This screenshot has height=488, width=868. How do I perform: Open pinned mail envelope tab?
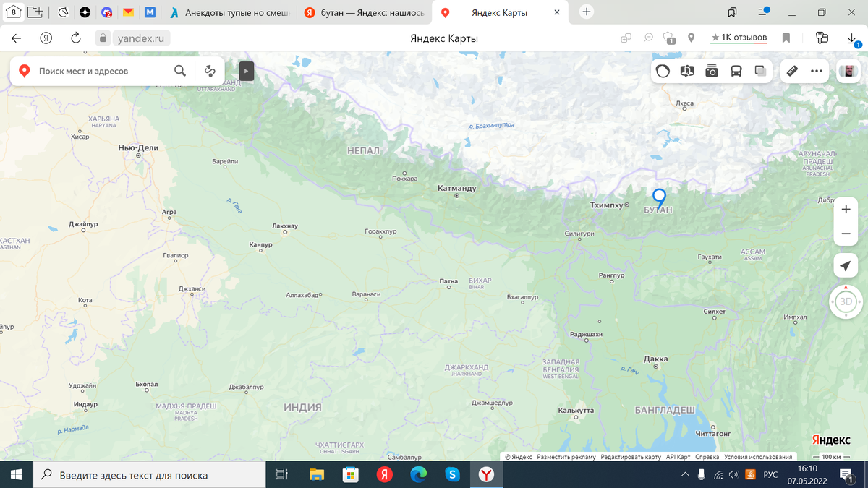pyautogui.click(x=128, y=12)
